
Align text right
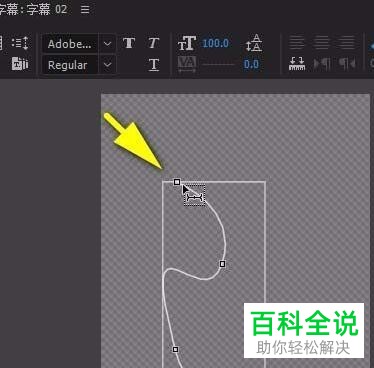coord(347,43)
